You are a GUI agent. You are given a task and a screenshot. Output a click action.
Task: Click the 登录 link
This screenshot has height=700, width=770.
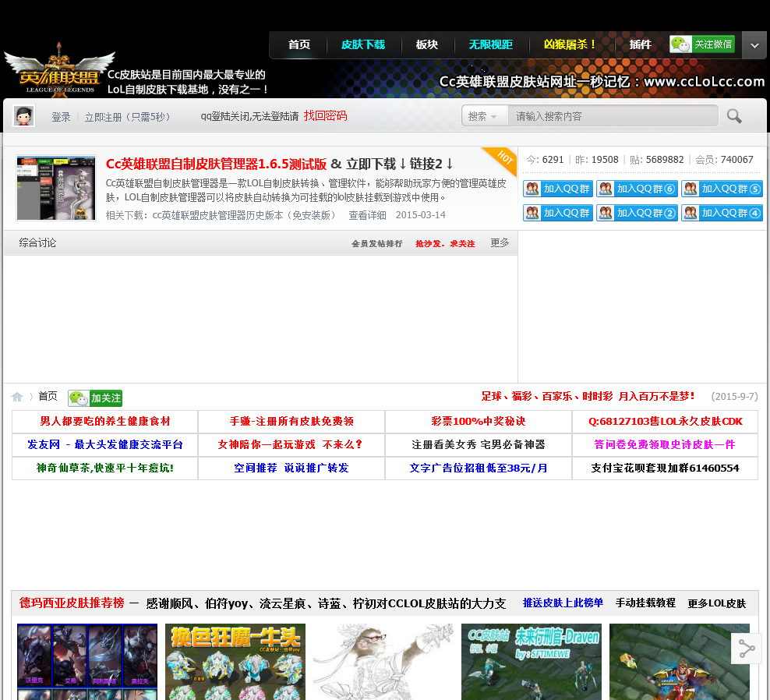pos(61,117)
